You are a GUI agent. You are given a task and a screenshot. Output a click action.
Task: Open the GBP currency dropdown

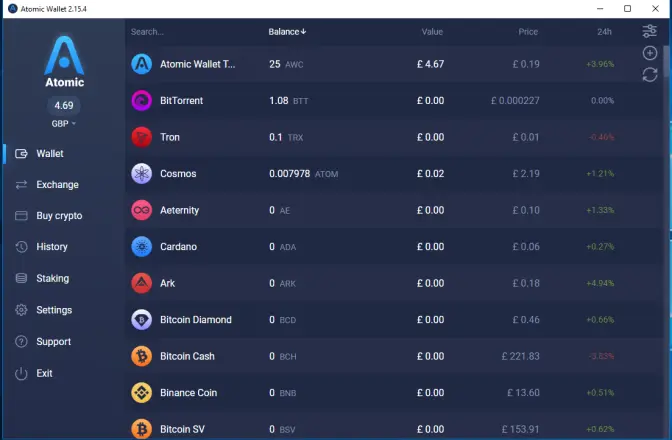pyautogui.click(x=63, y=123)
